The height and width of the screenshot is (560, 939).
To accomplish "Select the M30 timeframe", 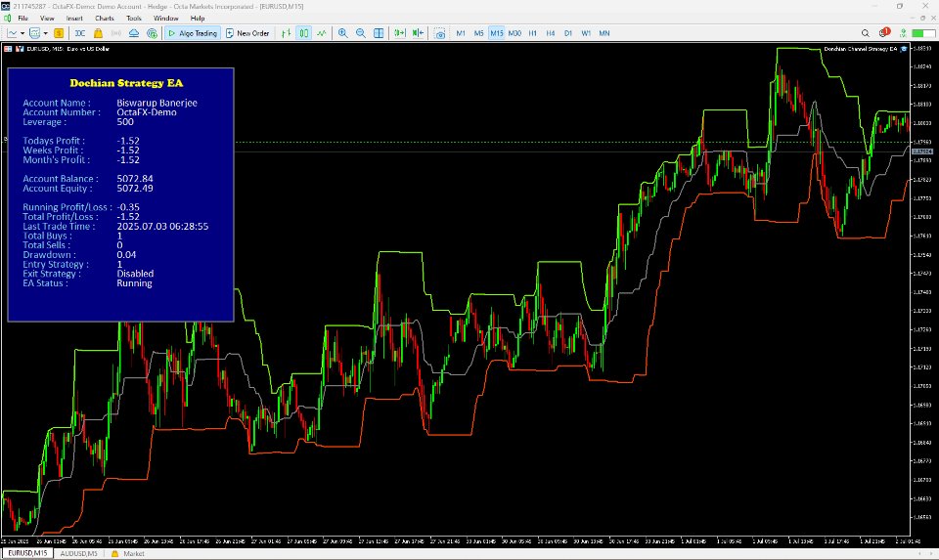I will pyautogui.click(x=514, y=33).
